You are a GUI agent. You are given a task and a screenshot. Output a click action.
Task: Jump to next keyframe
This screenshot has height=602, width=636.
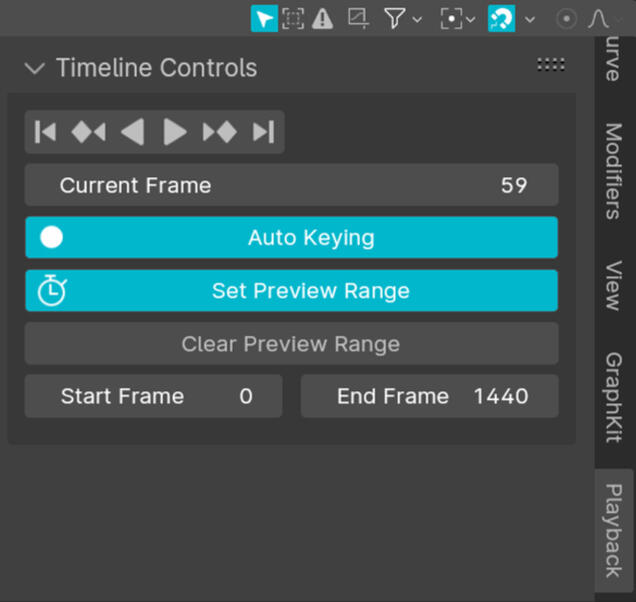219,132
